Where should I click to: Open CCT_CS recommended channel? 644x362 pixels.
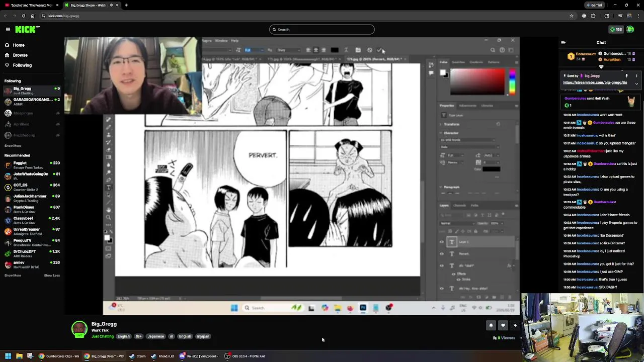[32, 187]
